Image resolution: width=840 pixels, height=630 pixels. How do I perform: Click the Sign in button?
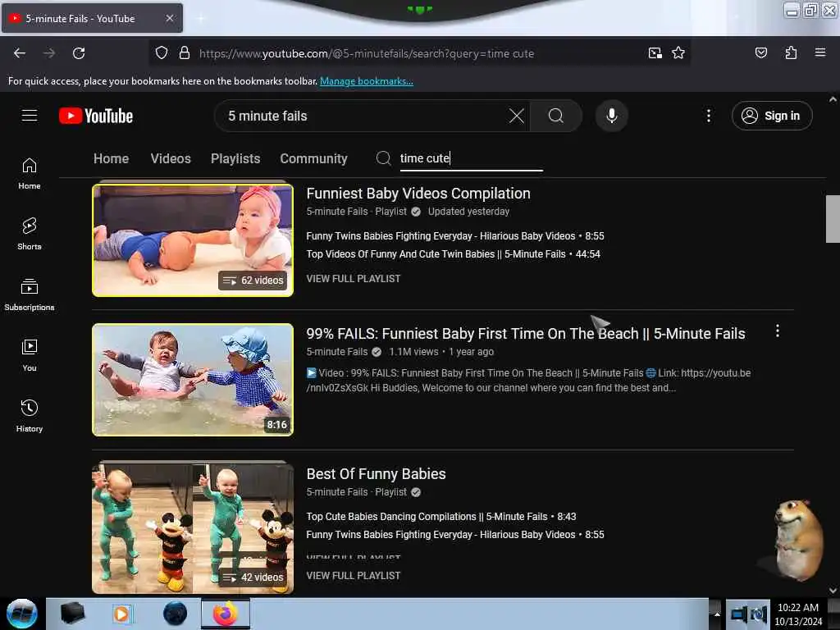tap(771, 116)
